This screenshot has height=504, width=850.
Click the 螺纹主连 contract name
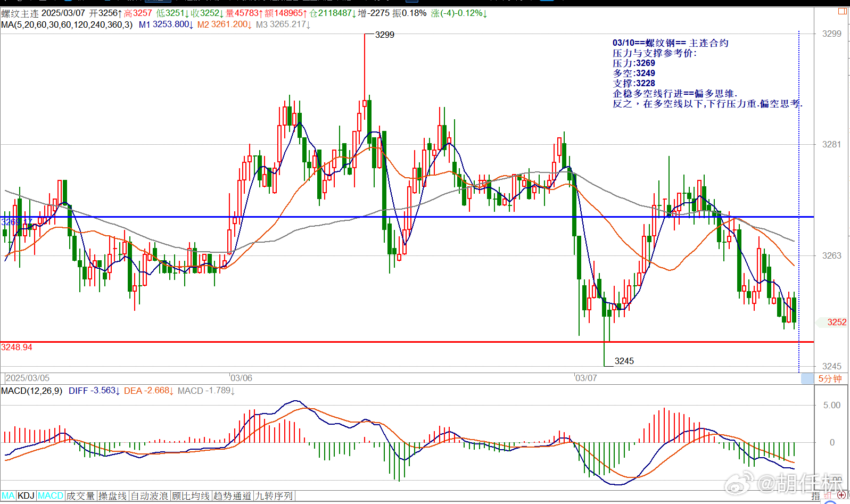[x=20, y=13]
